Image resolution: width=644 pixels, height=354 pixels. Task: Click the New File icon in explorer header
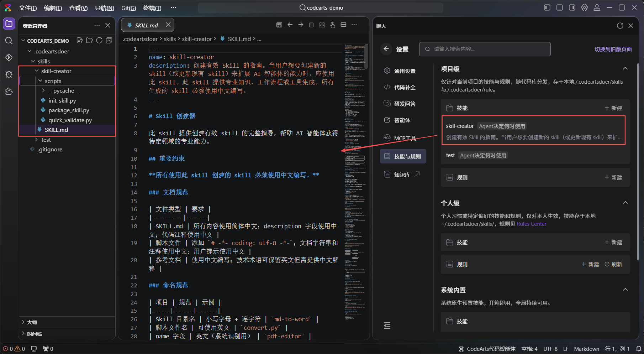point(80,41)
